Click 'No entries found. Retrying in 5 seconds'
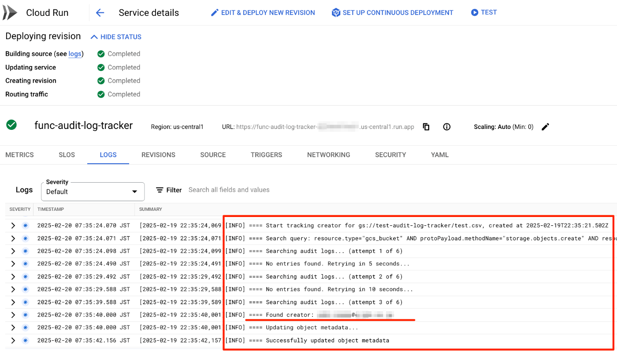 pos(317,264)
